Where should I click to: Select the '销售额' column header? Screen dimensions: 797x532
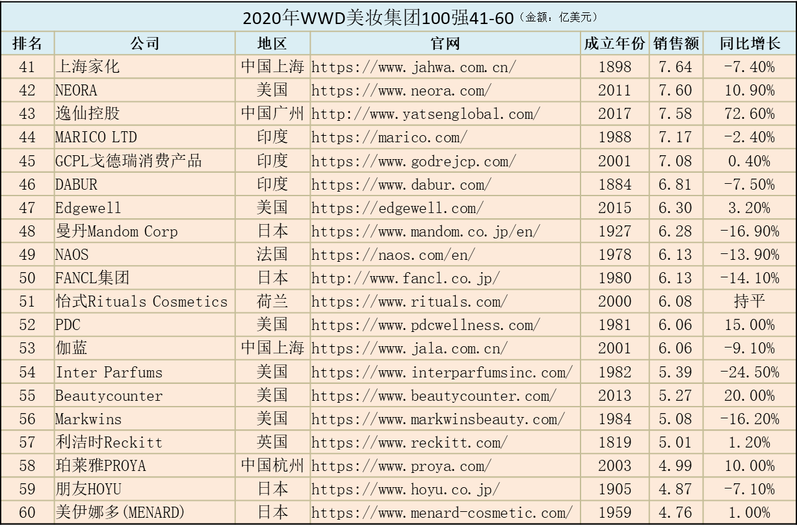[x=676, y=44]
